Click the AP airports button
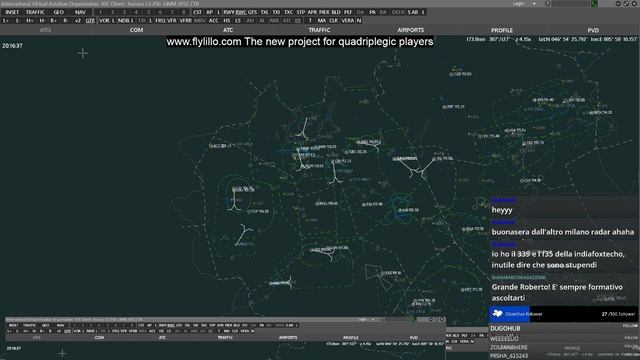Viewport: 640px width, 360px height. (x=209, y=12)
